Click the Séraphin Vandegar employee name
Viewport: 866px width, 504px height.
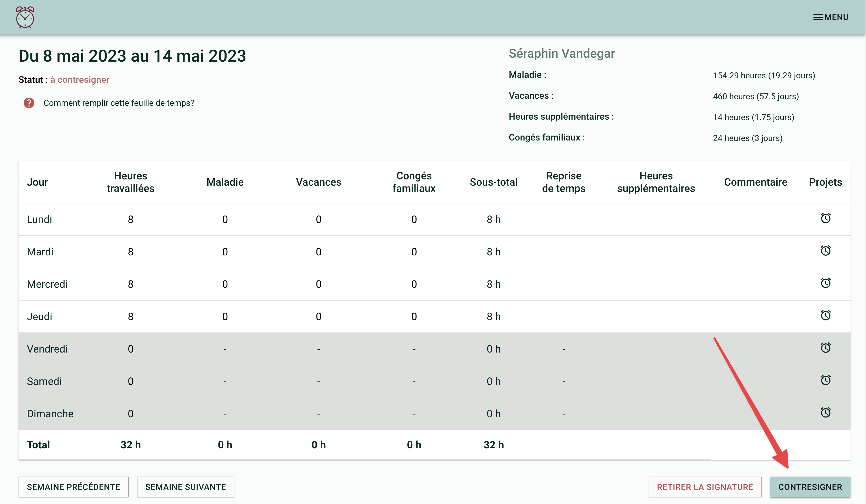[562, 54]
